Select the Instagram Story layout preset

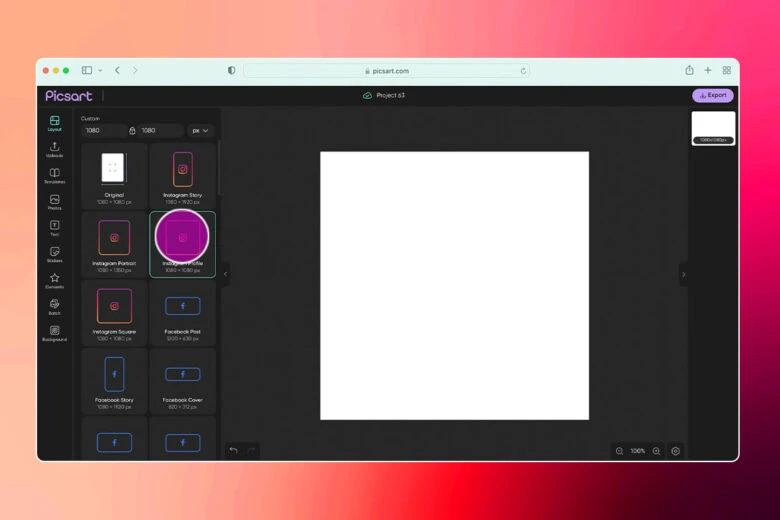(x=182, y=174)
